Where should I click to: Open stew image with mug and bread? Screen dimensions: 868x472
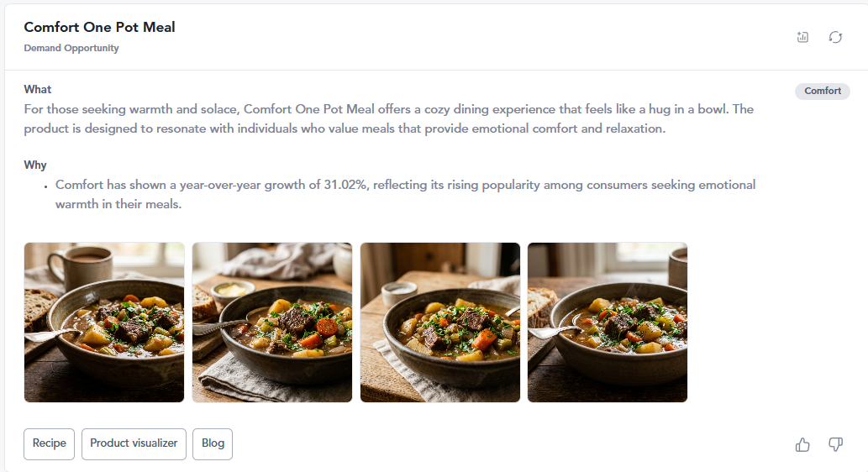[x=104, y=322]
